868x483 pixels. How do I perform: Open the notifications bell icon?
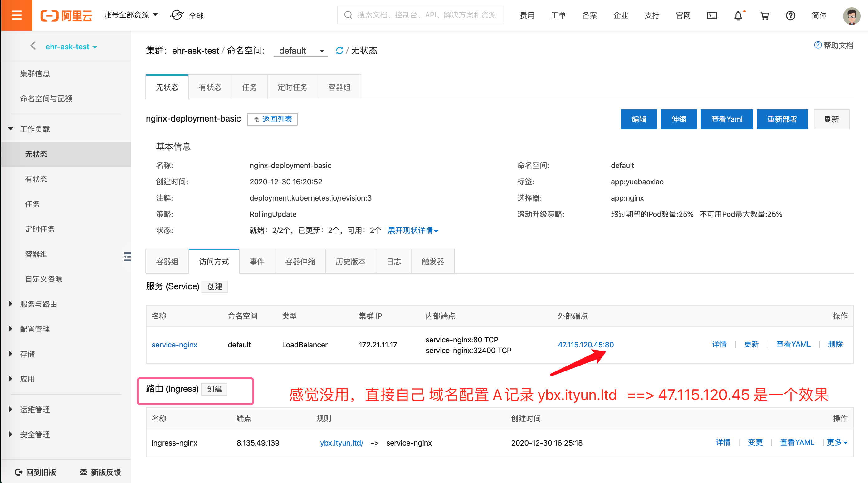coord(738,16)
